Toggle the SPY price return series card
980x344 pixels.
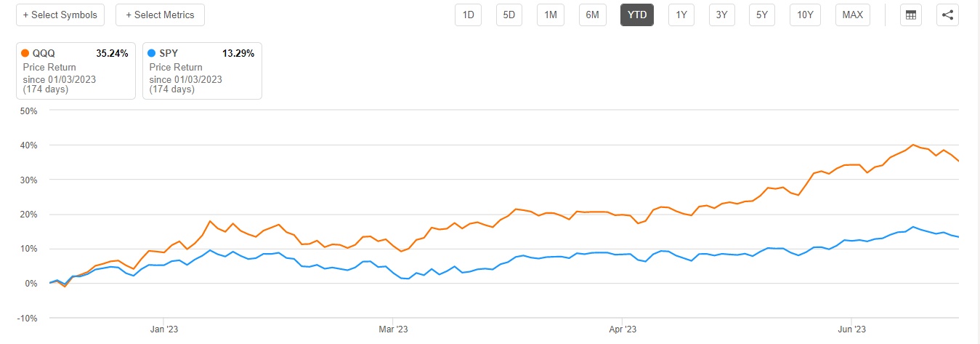pyautogui.click(x=202, y=71)
